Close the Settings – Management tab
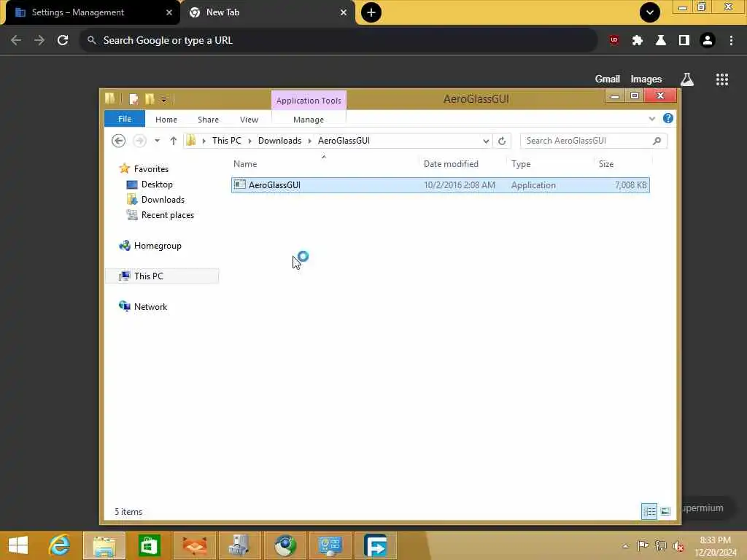 (x=169, y=12)
